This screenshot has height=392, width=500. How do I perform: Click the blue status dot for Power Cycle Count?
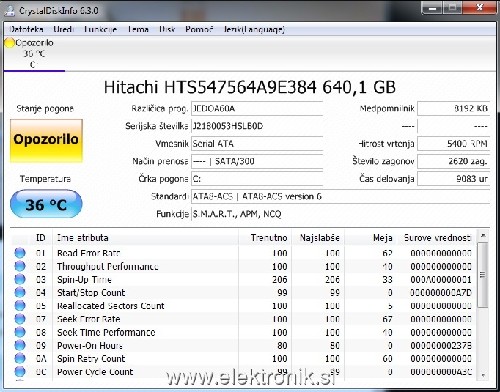[20, 372]
